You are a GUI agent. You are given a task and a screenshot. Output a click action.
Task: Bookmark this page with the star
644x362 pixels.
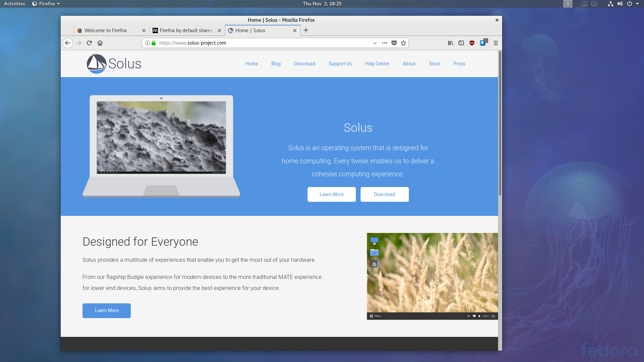404,43
